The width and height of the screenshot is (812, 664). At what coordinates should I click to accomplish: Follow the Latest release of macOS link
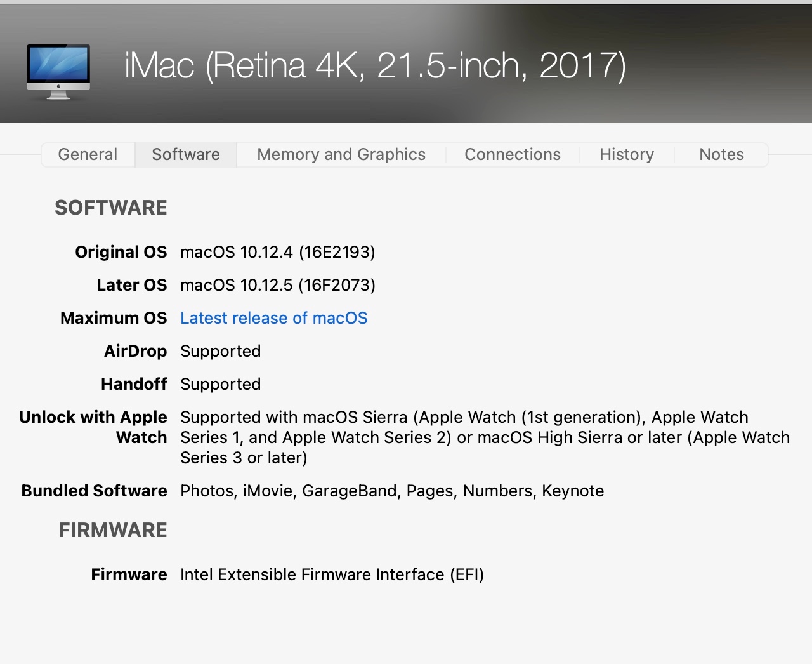click(x=274, y=318)
